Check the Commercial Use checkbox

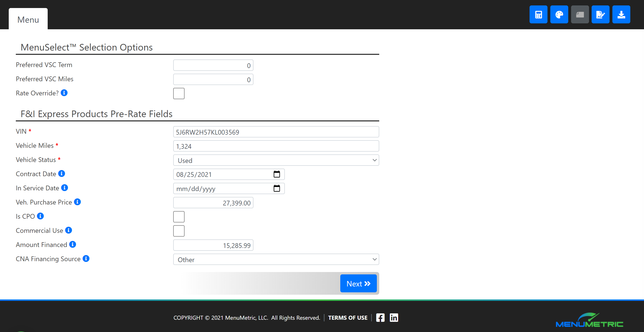(x=179, y=231)
